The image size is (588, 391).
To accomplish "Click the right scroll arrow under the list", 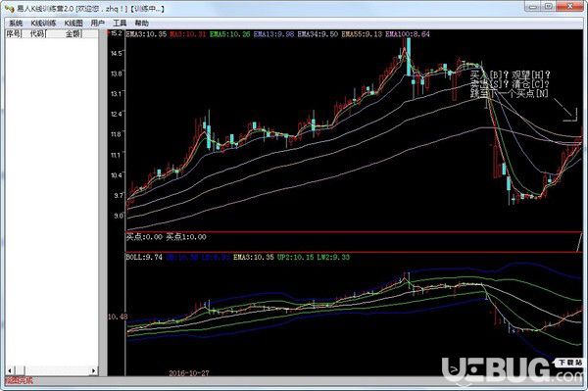I will coord(94,370).
